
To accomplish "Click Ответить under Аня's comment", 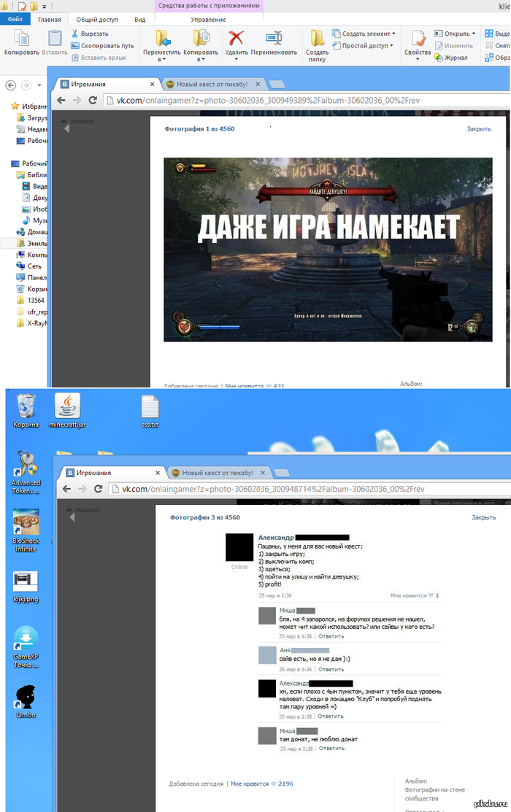I will click(x=331, y=670).
